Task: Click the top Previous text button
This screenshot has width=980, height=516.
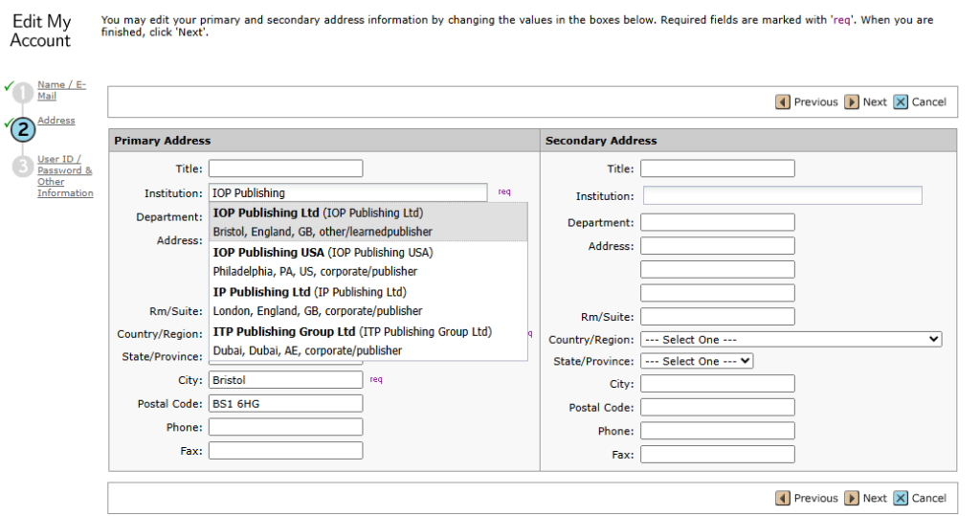Action: [x=815, y=101]
